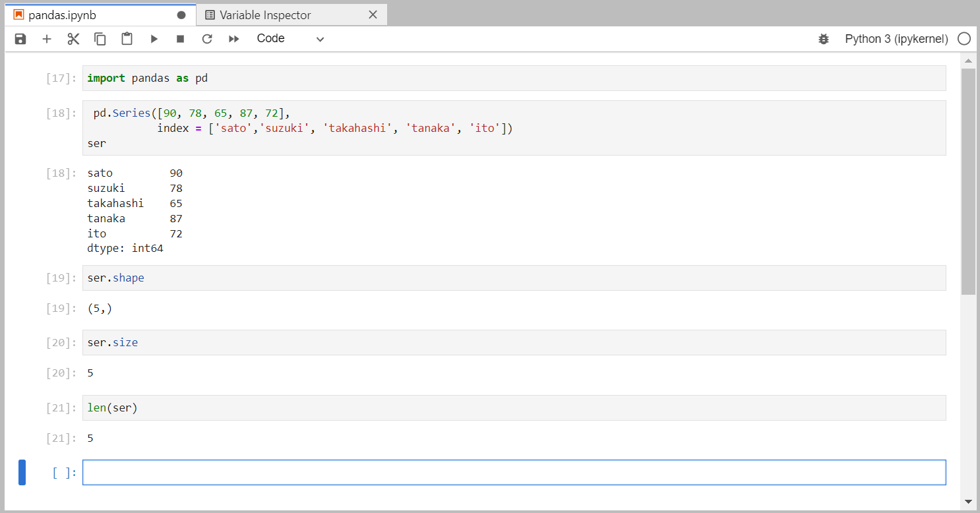Save the pandas.ipynb notebook

(x=20, y=38)
